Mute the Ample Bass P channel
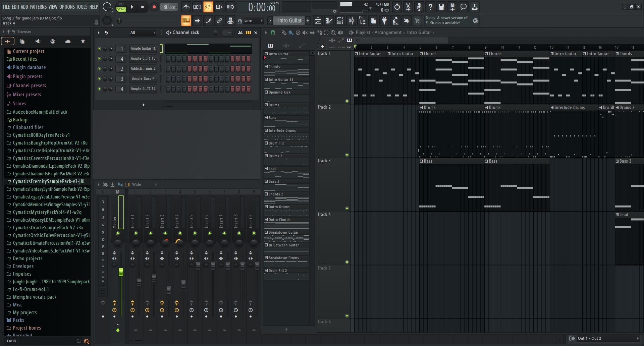The width and height of the screenshot is (644, 346). pos(99,79)
